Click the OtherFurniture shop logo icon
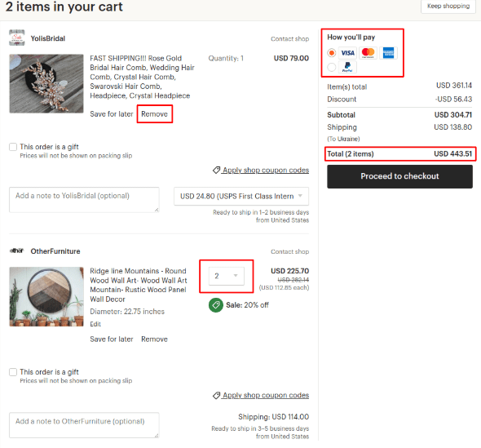481x448 pixels. [16, 251]
